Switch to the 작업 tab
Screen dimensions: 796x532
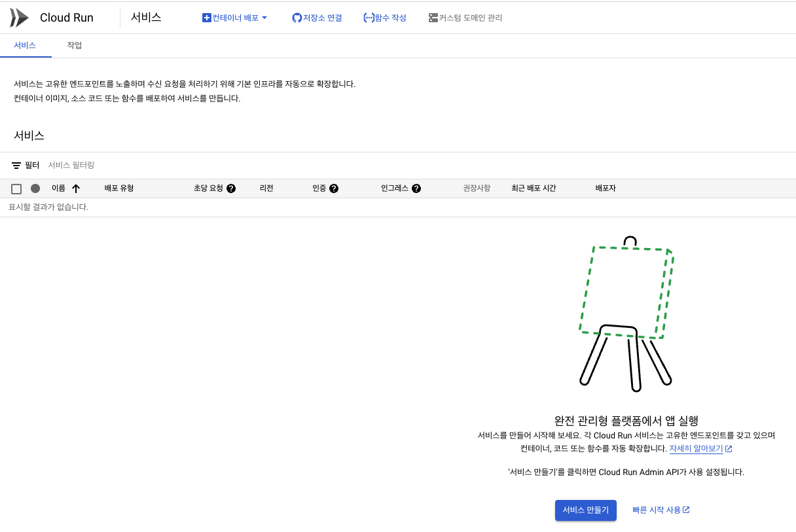[x=75, y=45]
